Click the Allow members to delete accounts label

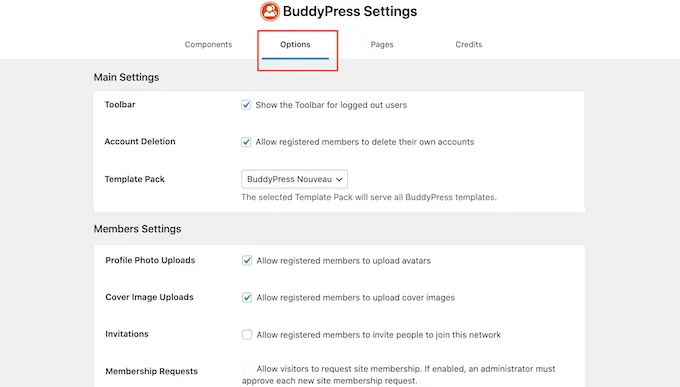click(365, 142)
